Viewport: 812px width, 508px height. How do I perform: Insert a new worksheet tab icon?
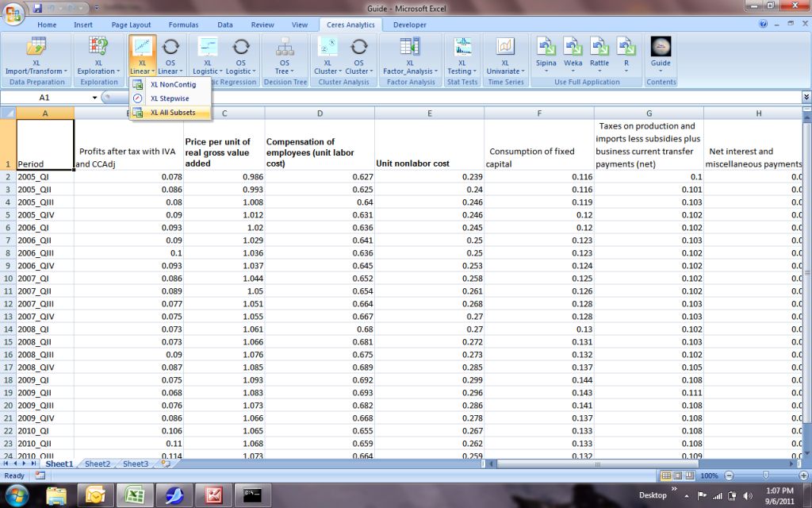point(166,464)
